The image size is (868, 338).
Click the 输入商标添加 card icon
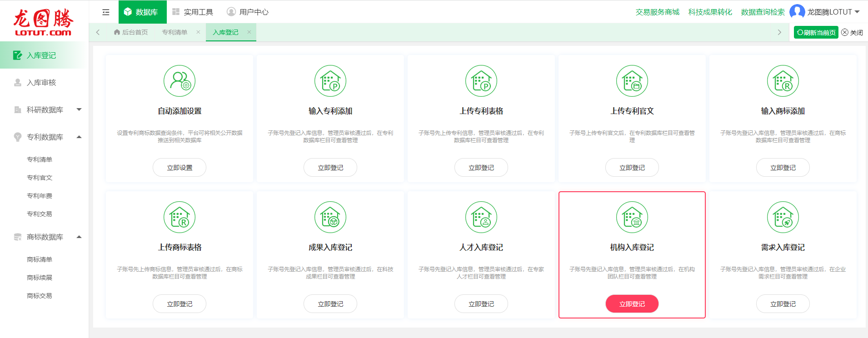(x=783, y=81)
